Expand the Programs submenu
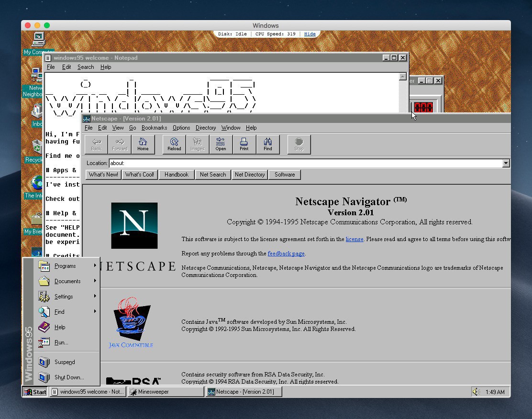The width and height of the screenshot is (532, 419). [x=65, y=266]
